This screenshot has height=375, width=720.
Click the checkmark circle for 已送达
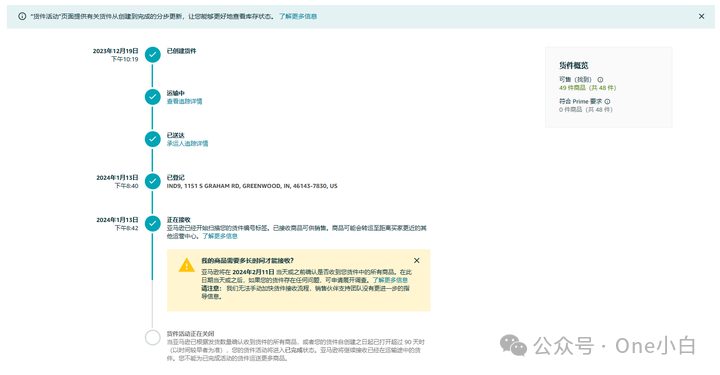coord(152,139)
